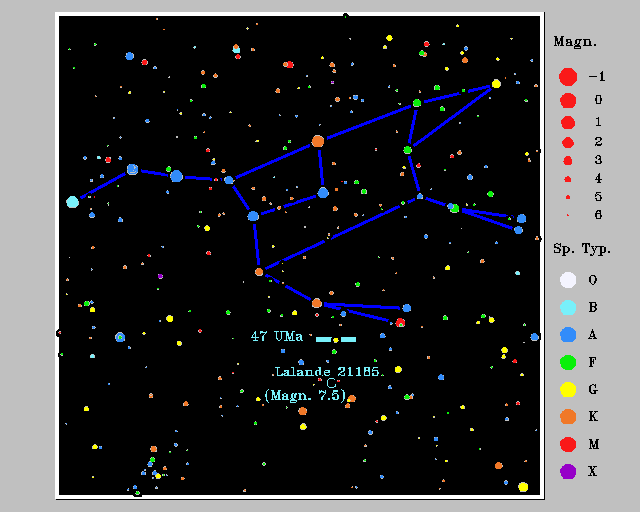Screen dimensions: 640x512
Task: Click the "6" magnitude label text
Action: coord(598,215)
